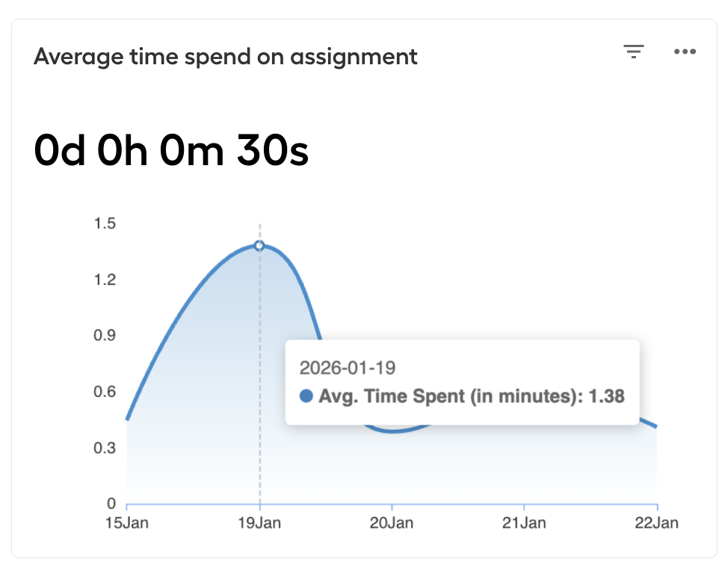The width and height of the screenshot is (728, 574).
Task: Click the blue legend dot in tooltip
Action: point(306,396)
